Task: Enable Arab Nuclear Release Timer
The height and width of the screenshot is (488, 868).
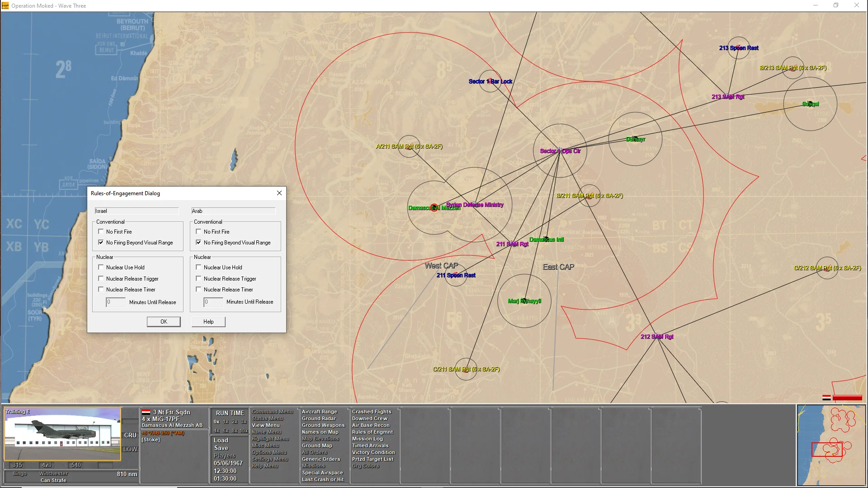Action: point(198,289)
